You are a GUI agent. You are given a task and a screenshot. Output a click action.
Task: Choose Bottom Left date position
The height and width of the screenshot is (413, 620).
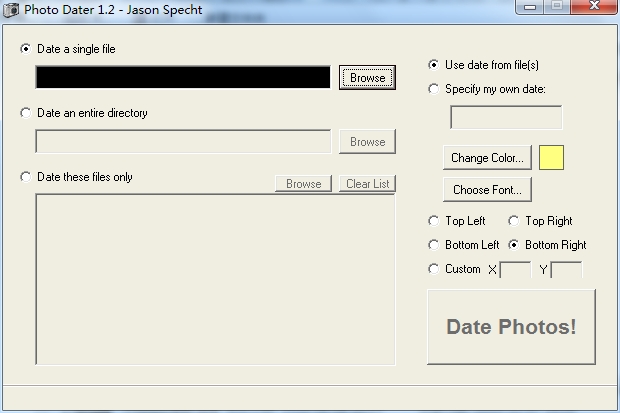(x=434, y=245)
